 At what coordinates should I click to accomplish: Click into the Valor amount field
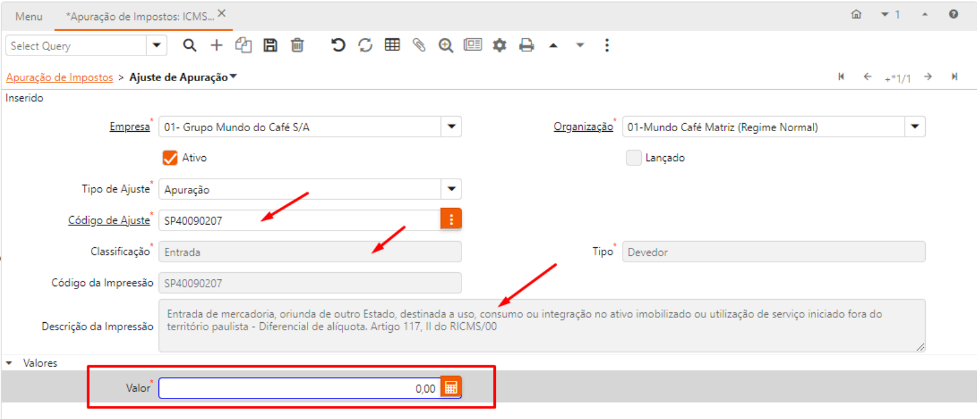click(x=300, y=388)
